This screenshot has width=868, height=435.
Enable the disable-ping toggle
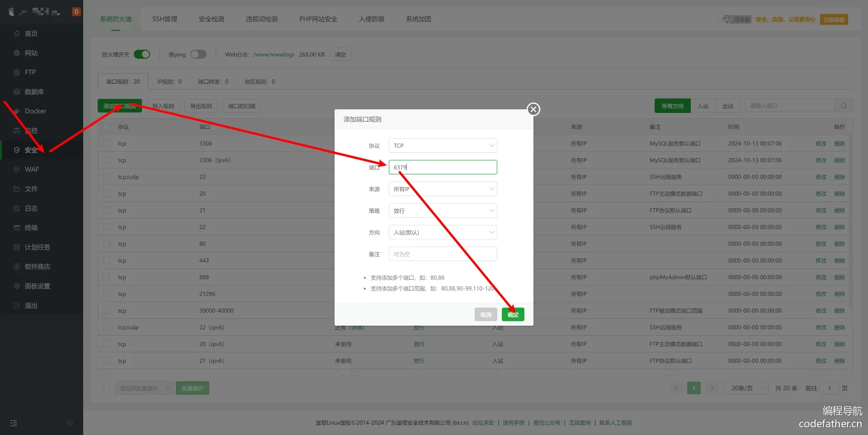point(198,54)
